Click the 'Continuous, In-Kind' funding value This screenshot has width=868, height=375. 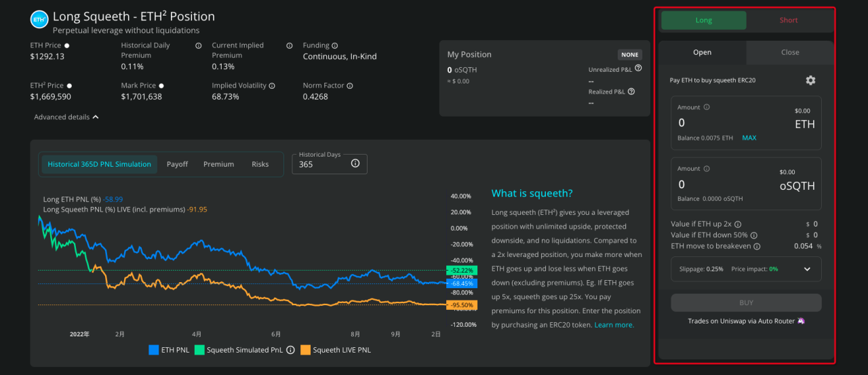[x=340, y=56]
